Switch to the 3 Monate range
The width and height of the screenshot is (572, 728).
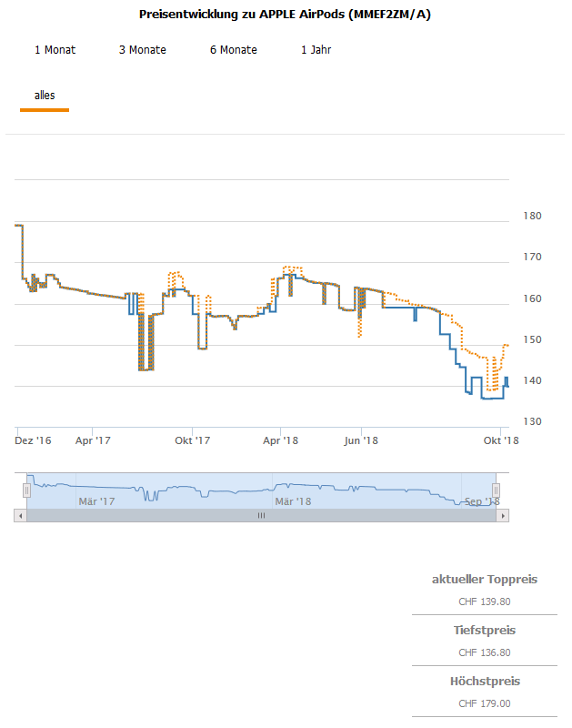143,50
